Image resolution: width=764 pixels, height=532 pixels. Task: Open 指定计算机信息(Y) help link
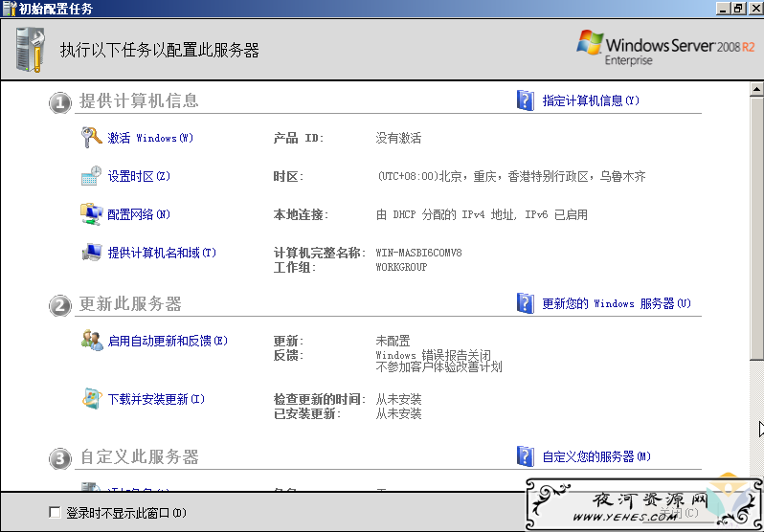click(591, 100)
